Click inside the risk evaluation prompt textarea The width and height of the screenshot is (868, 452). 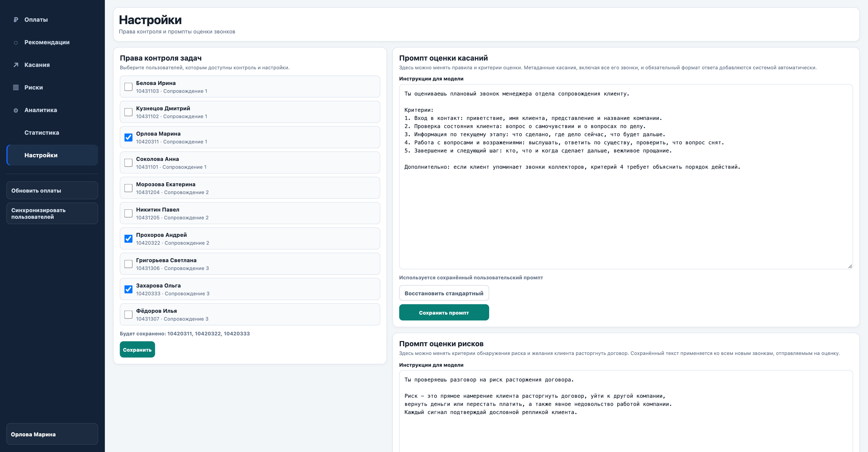click(626, 411)
